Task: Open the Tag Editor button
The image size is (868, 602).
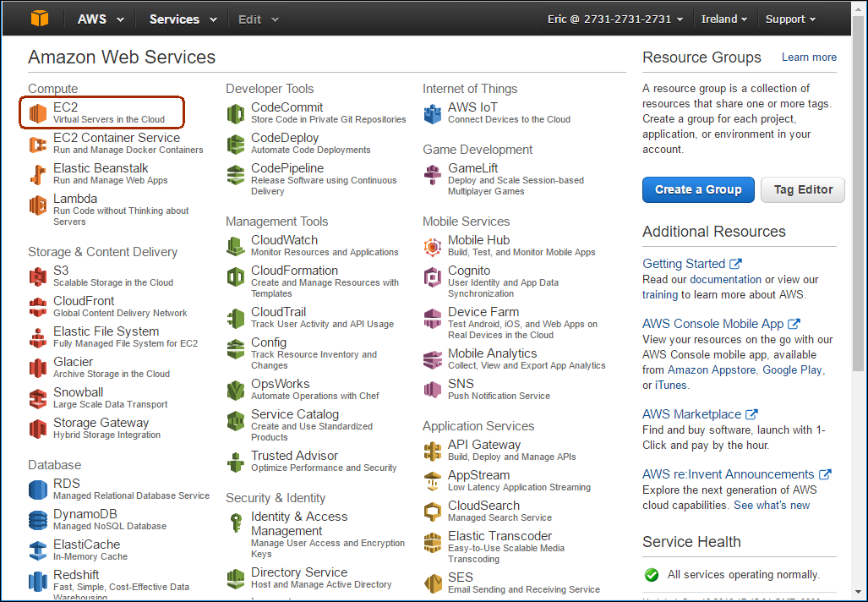Action: [803, 189]
